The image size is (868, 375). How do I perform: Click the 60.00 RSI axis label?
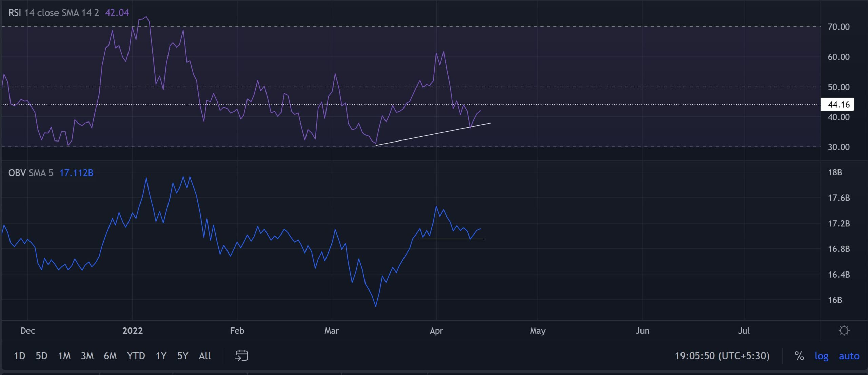[839, 57]
